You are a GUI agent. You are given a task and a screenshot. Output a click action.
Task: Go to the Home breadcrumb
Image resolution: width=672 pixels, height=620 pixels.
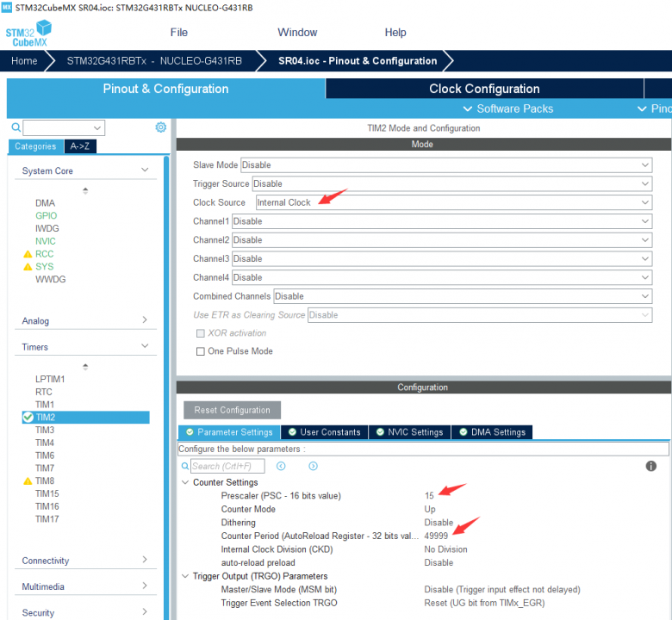pos(24,61)
